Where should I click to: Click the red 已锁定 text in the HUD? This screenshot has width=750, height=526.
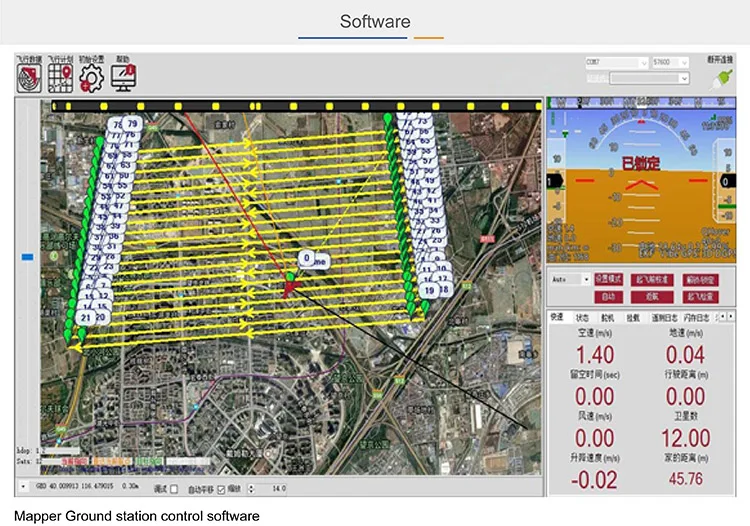coord(640,164)
